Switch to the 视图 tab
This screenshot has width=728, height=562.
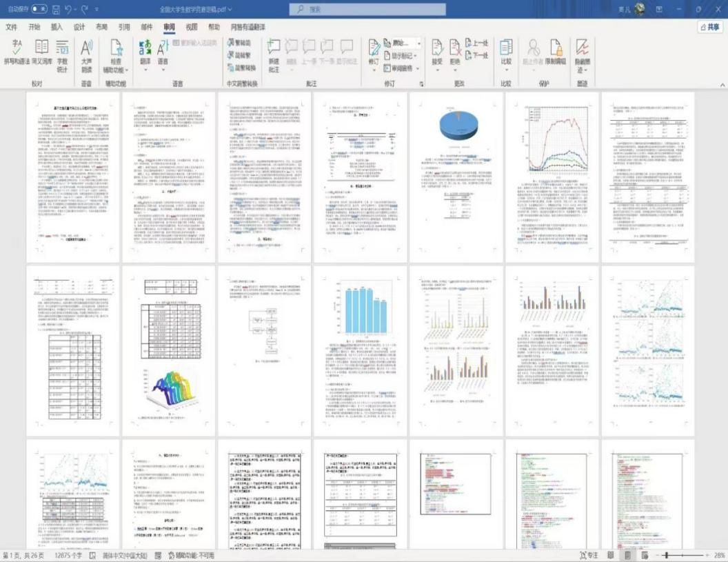[x=192, y=27]
